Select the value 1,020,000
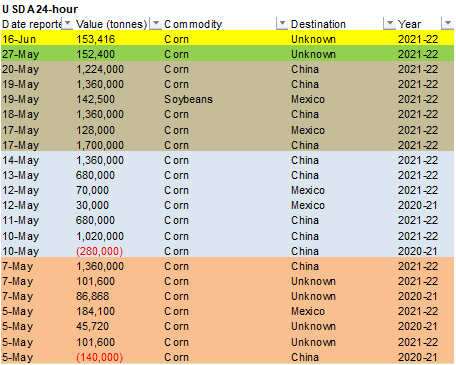Image resolution: width=456 pixels, height=365 pixels. coord(100,236)
